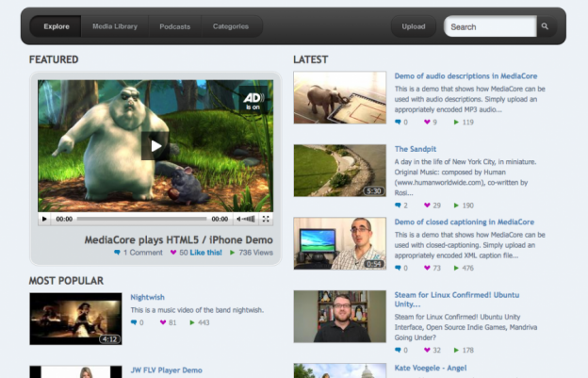Open the JW FLV Player Demo link
588x378 pixels.
tap(166, 370)
